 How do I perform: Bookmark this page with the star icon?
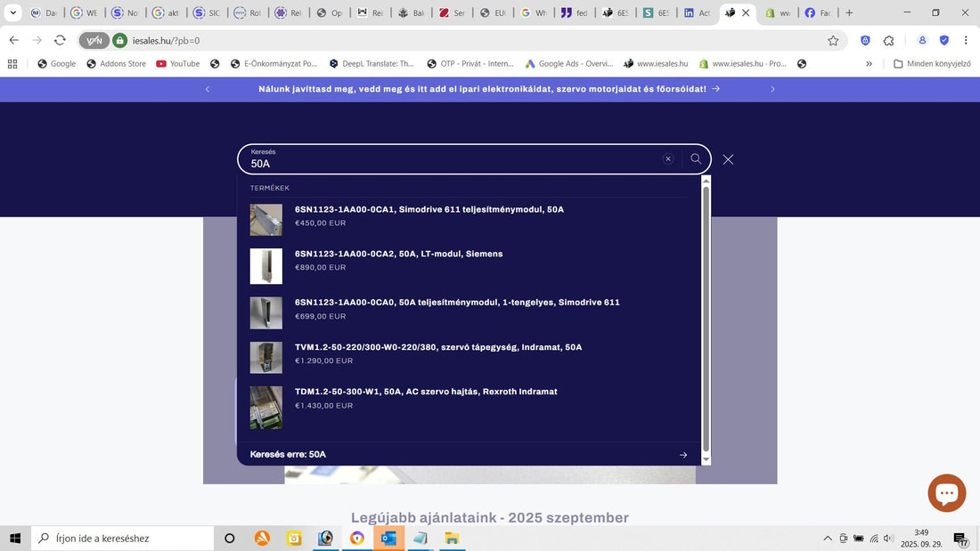(833, 40)
